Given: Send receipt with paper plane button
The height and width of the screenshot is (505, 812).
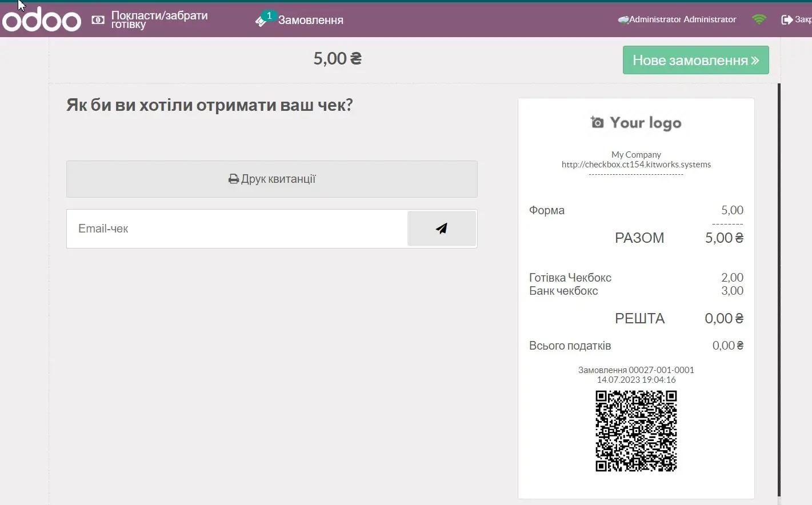Looking at the screenshot, I should [x=442, y=229].
